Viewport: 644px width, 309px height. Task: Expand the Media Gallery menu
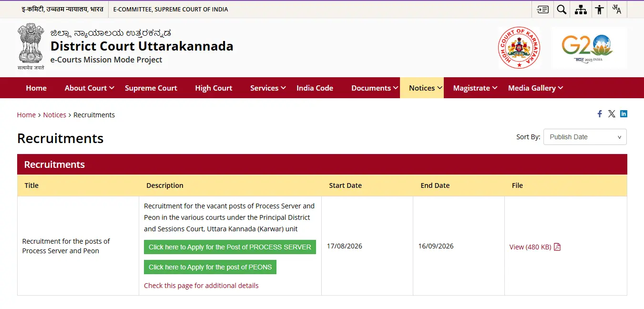click(535, 88)
